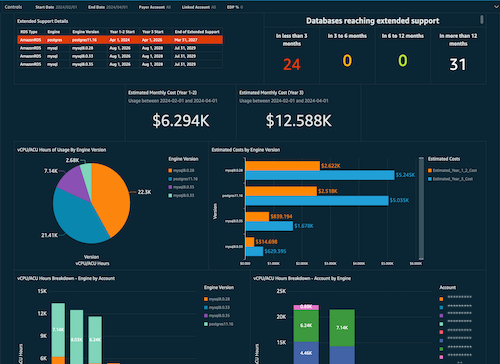
Task: Click the Estimated_Year_3_Cost blue legend swatch
Action: click(430, 179)
